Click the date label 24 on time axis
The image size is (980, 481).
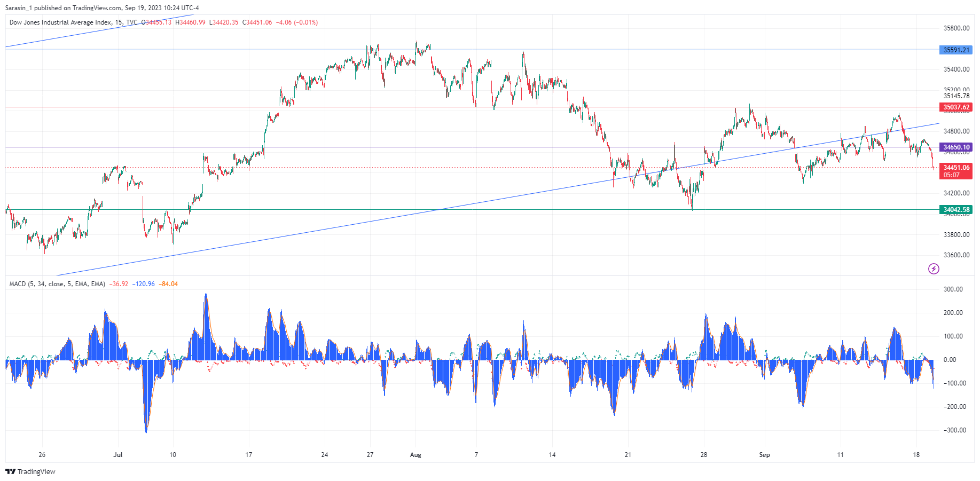click(325, 455)
